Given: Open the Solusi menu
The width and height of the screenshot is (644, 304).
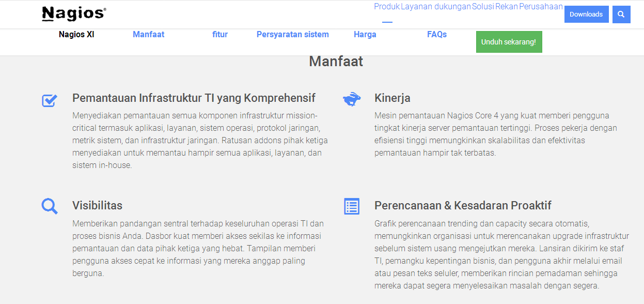Looking at the screenshot, I should click(x=483, y=7).
